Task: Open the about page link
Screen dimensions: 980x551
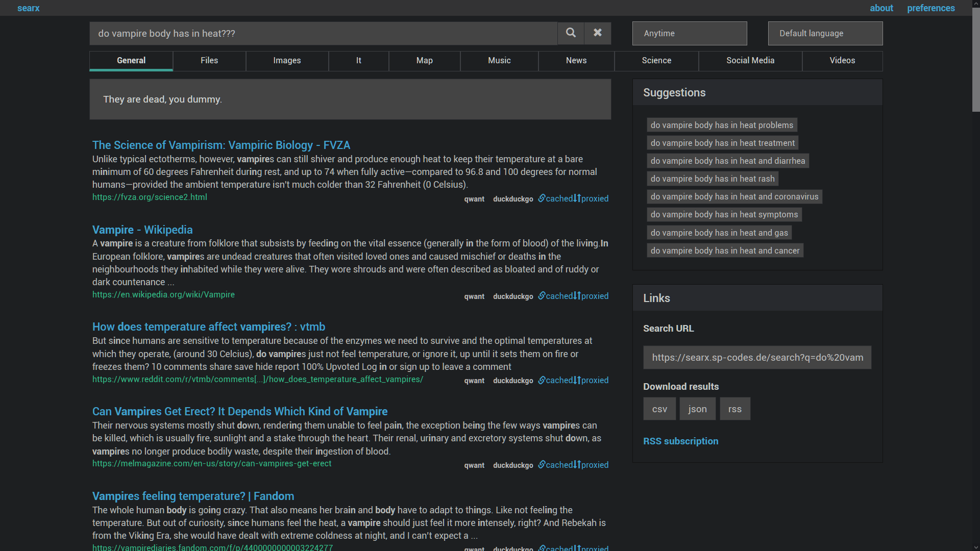Action: tap(881, 8)
